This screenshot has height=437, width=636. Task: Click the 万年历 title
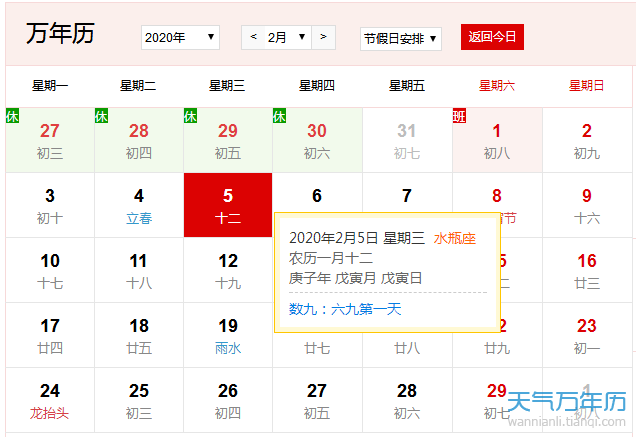[x=60, y=33]
